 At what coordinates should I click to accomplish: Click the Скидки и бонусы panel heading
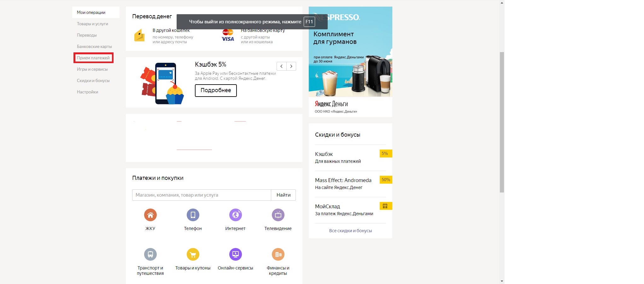(x=337, y=135)
